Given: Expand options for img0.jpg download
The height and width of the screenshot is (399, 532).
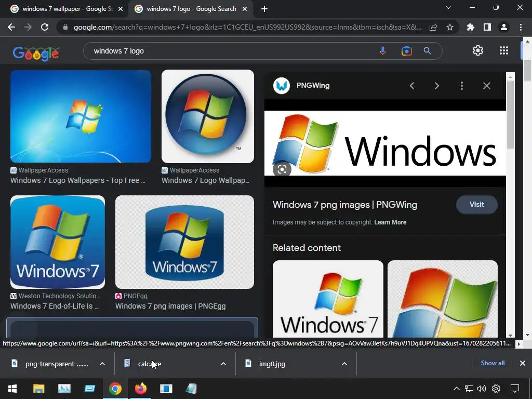Looking at the screenshot, I should 344,364.
